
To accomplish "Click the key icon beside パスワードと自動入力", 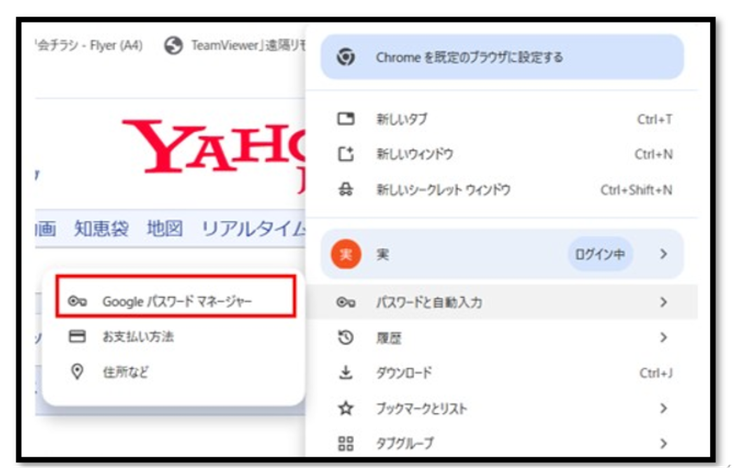I will tap(345, 302).
